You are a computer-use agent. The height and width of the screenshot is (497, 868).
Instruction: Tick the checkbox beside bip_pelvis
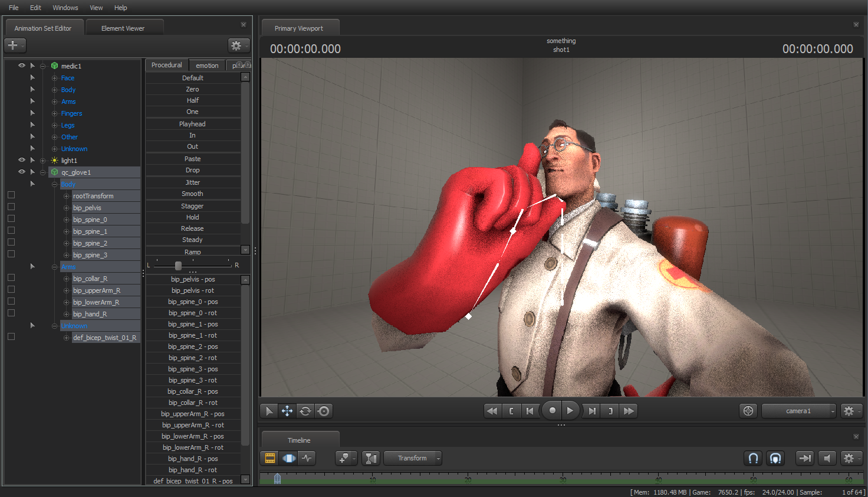(x=11, y=207)
